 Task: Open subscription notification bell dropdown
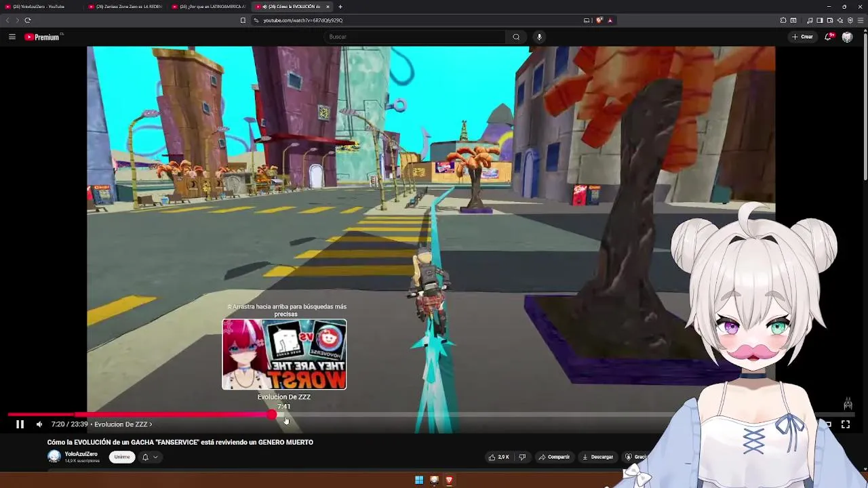[x=149, y=457]
